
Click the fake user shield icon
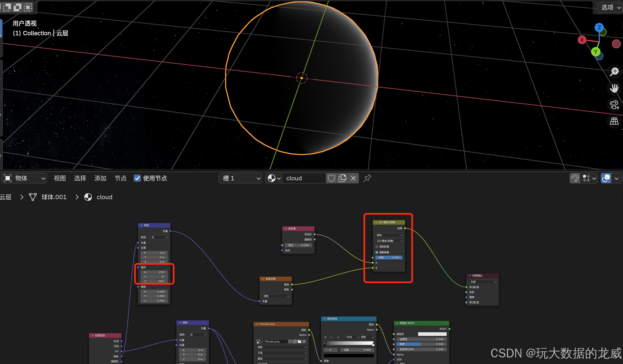click(331, 178)
